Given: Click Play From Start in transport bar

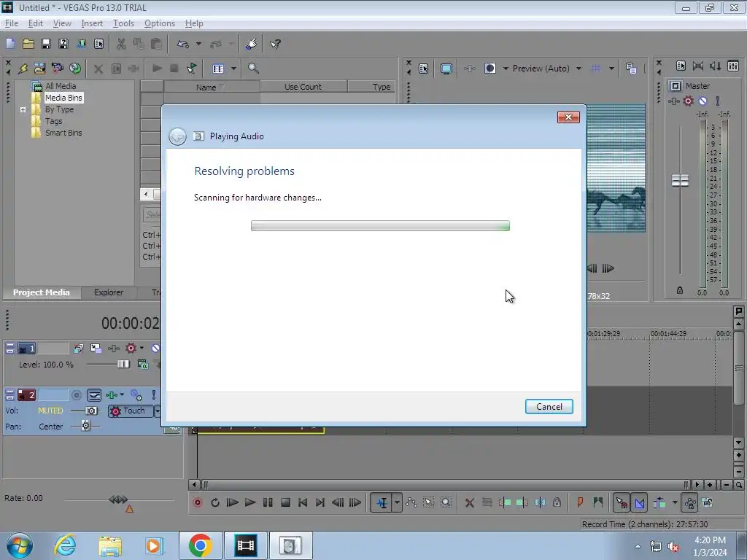Looking at the screenshot, I should [x=233, y=502].
